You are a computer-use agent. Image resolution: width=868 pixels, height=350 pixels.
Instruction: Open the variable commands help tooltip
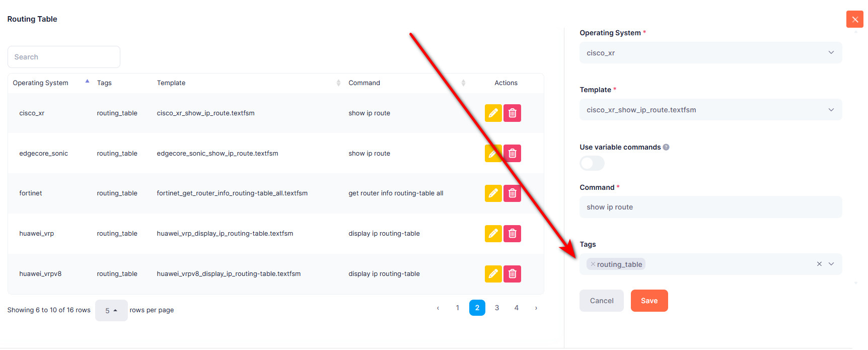(x=666, y=147)
